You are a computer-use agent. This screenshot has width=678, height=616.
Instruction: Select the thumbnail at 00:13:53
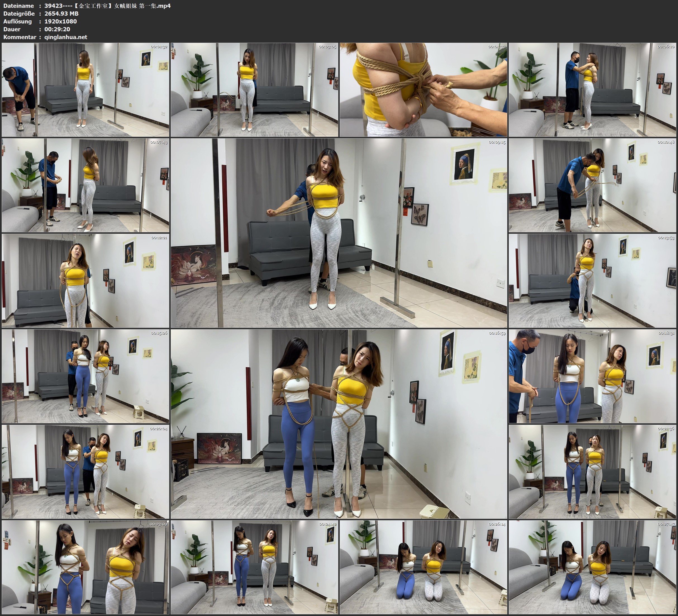(x=592, y=280)
